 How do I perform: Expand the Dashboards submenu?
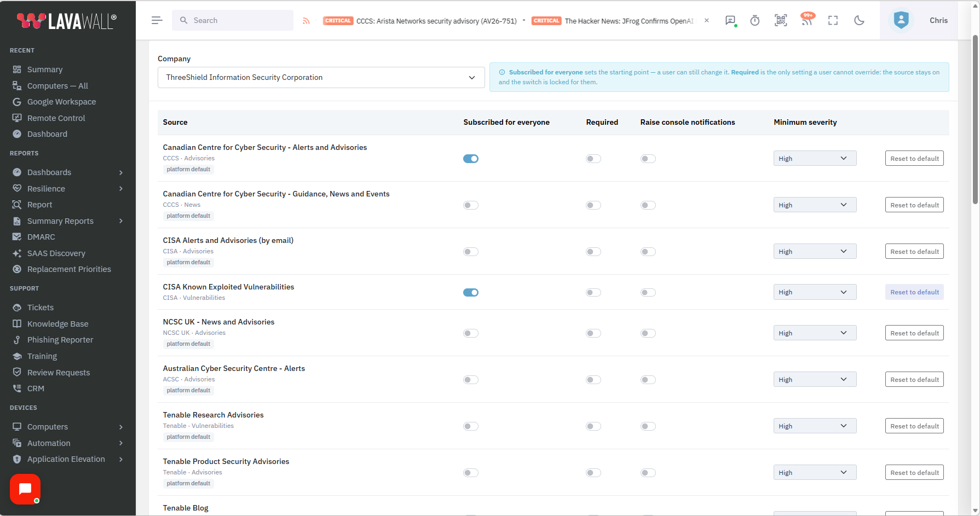[121, 172]
